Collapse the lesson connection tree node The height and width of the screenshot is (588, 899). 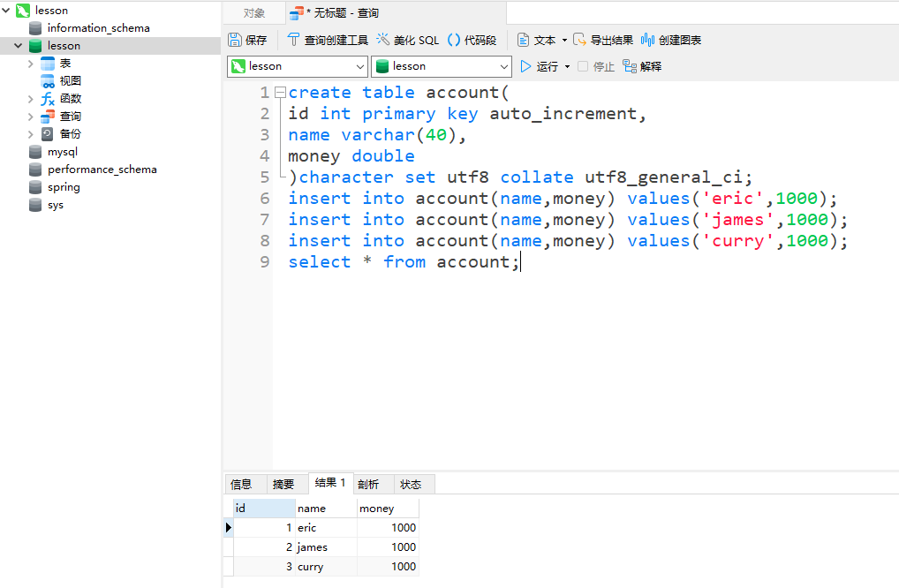(x=6, y=11)
